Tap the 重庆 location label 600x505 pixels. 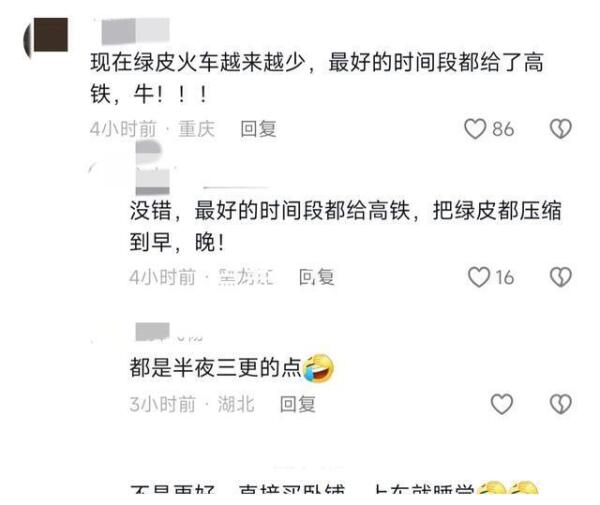[x=196, y=129]
